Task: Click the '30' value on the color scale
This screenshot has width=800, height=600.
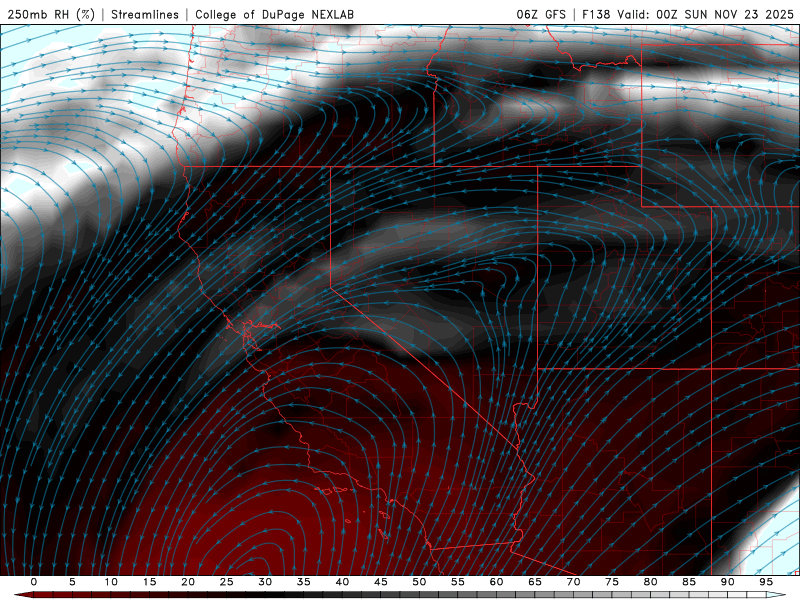Action: [x=265, y=582]
